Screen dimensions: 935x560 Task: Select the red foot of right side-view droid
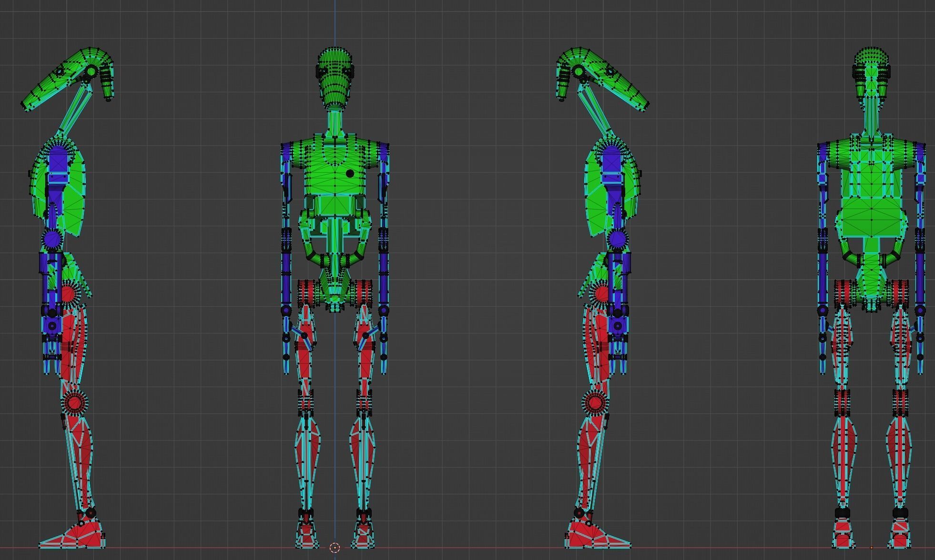coord(598,533)
